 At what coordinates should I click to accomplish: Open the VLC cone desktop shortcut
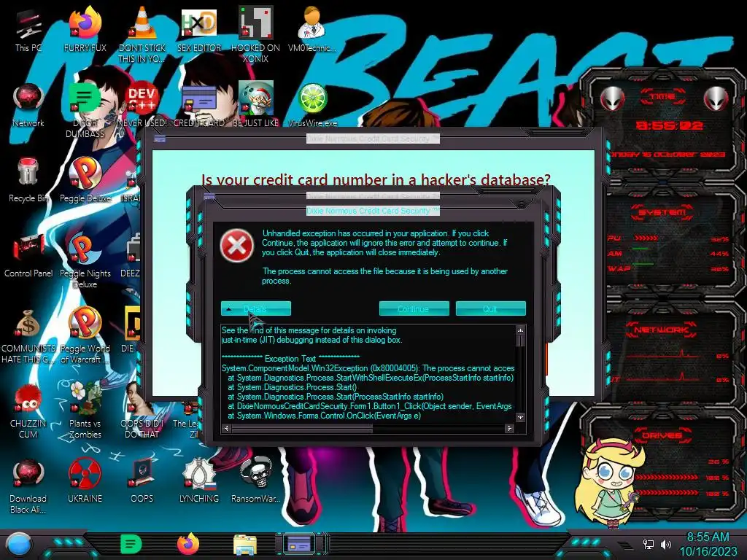(x=142, y=36)
